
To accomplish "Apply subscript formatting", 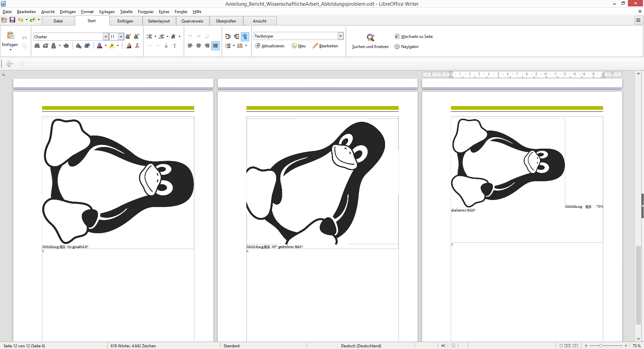I will click(78, 46).
